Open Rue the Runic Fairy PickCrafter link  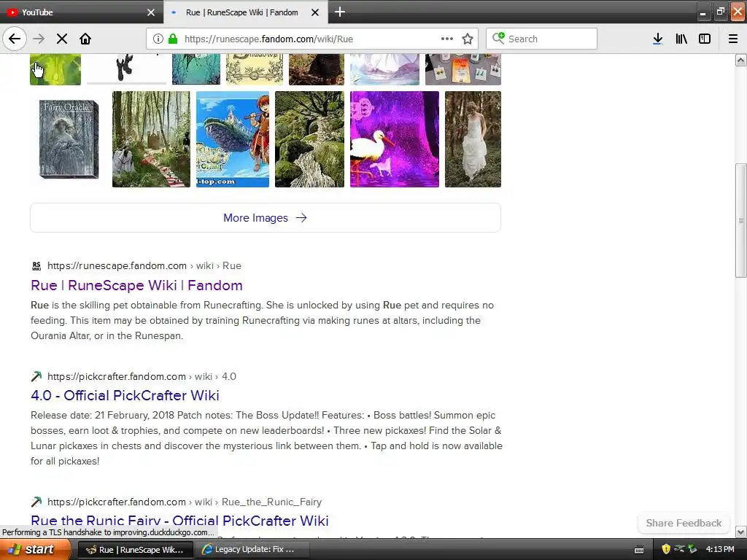[179, 521]
